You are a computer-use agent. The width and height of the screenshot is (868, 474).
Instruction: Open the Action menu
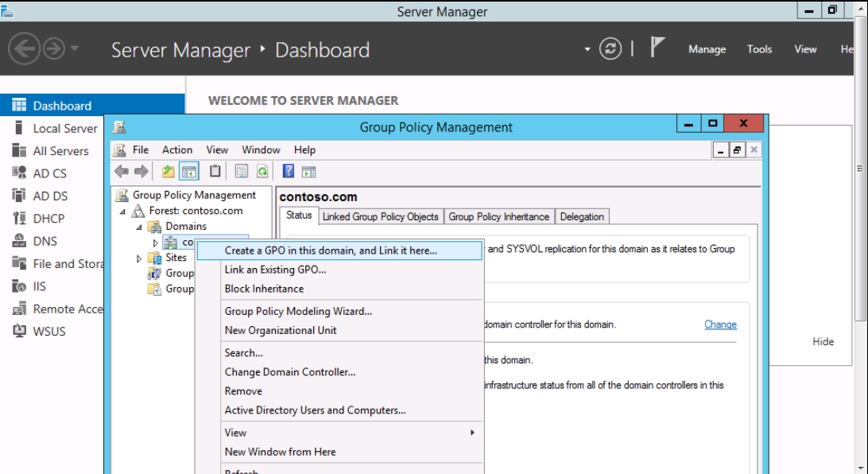tap(177, 150)
